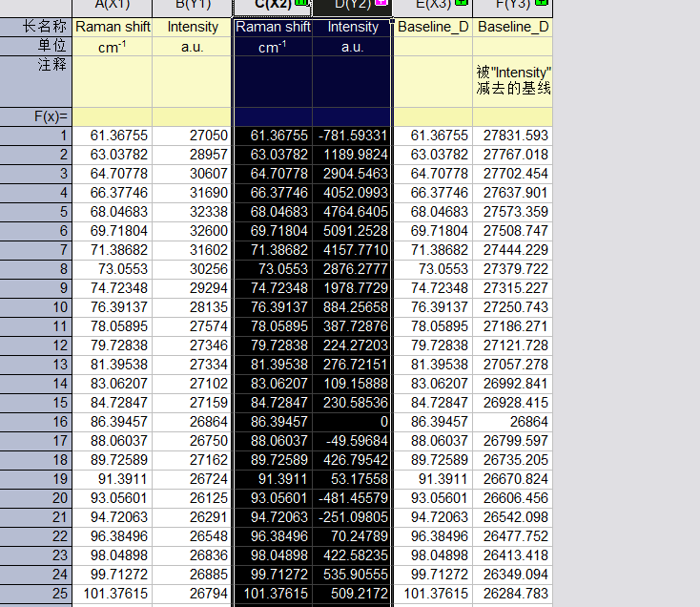This screenshot has width=700, height=607.
Task: Select row number 1 header
Action: (x=36, y=136)
